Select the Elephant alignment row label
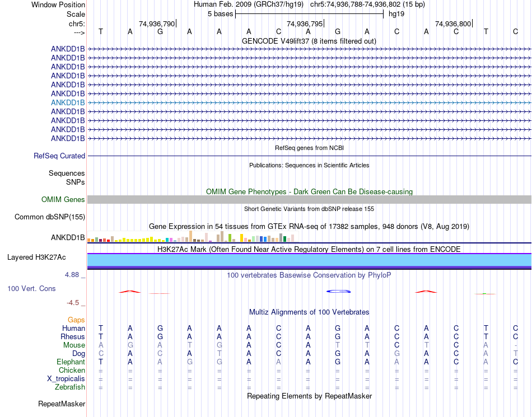Screen dimensions: 532x417 (71, 362)
